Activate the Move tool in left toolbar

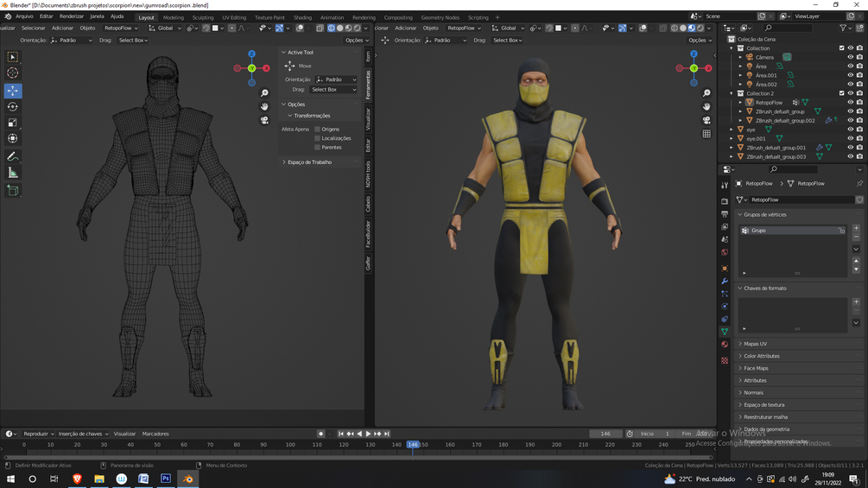click(13, 91)
